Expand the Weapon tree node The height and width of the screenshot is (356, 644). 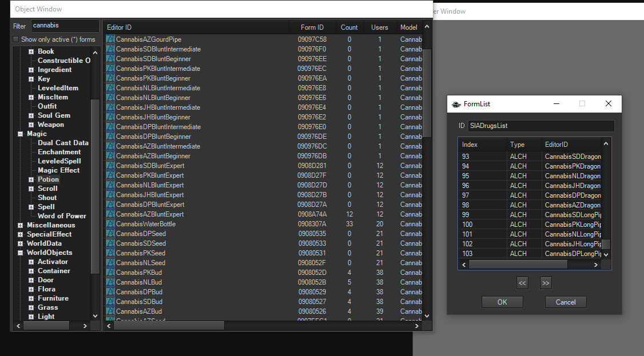(x=31, y=125)
